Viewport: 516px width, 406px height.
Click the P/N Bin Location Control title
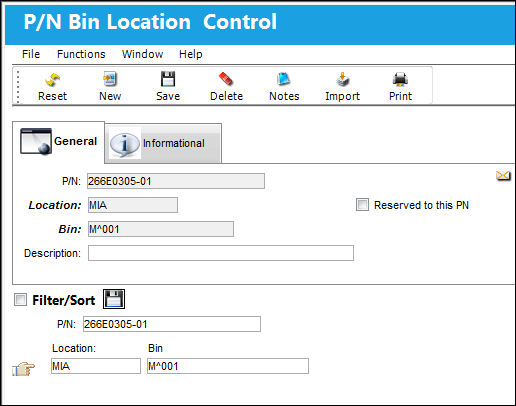[150, 22]
